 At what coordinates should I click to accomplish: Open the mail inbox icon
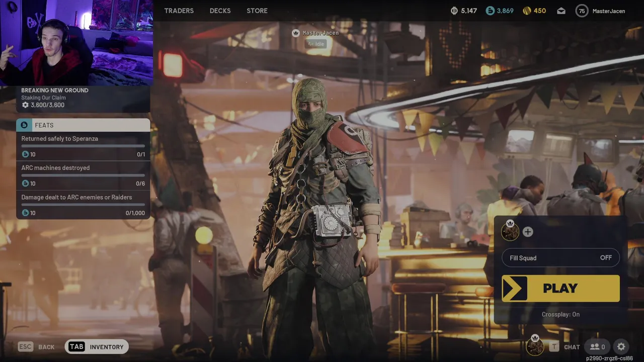[561, 11]
